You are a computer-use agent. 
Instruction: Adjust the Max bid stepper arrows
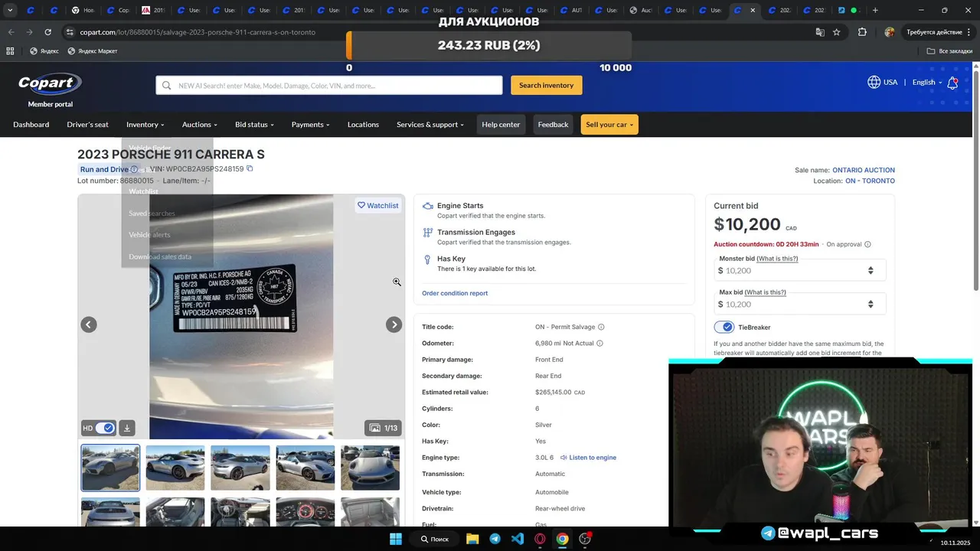point(871,304)
